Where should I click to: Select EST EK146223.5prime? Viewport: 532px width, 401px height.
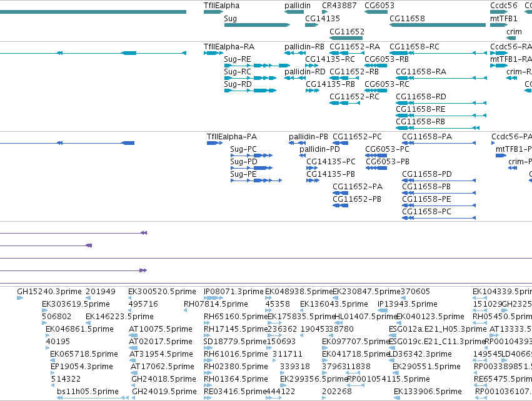coord(119,317)
